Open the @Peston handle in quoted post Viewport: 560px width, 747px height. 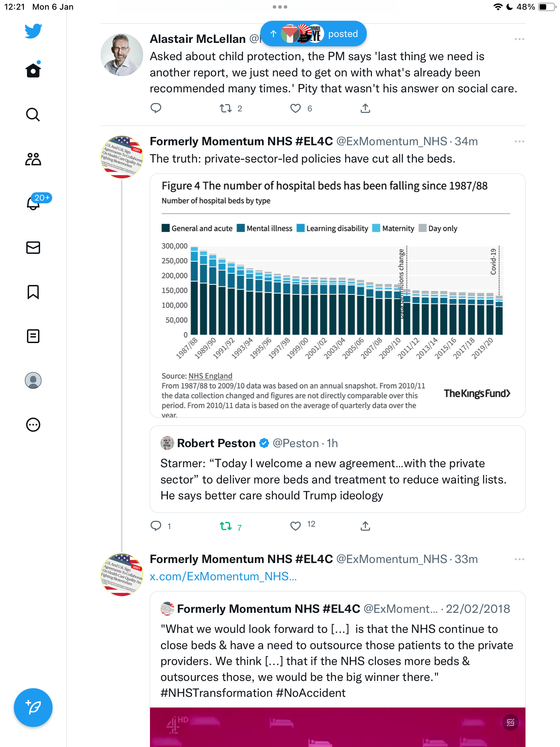[x=296, y=443]
